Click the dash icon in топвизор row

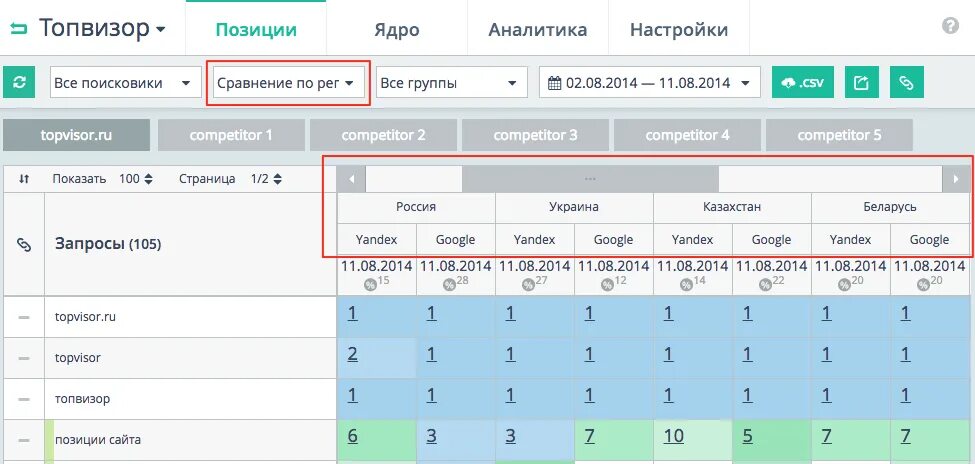pyautogui.click(x=24, y=399)
